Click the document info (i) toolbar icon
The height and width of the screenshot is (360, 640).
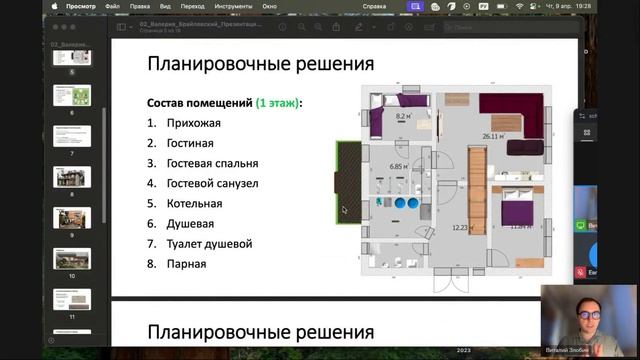[x=282, y=27]
